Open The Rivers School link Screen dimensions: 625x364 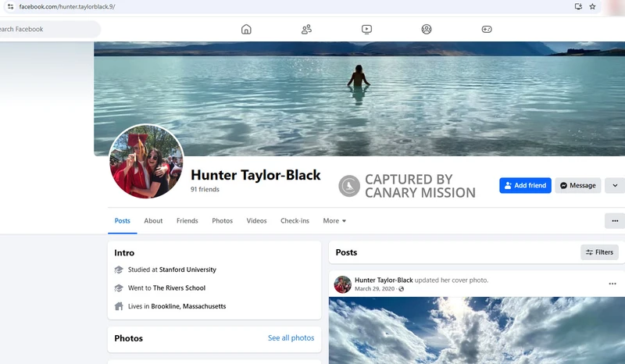[180, 288]
